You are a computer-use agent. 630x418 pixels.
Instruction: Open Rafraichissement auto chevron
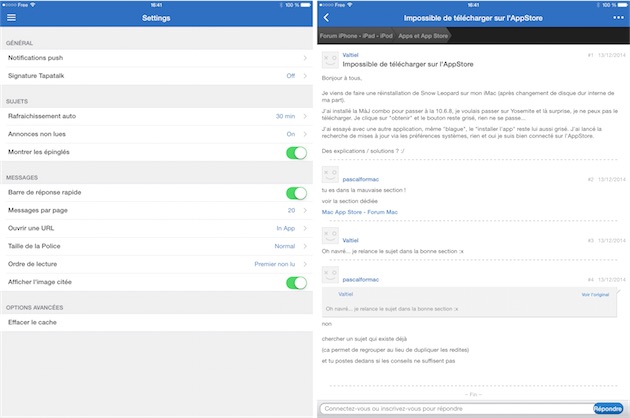(x=305, y=116)
